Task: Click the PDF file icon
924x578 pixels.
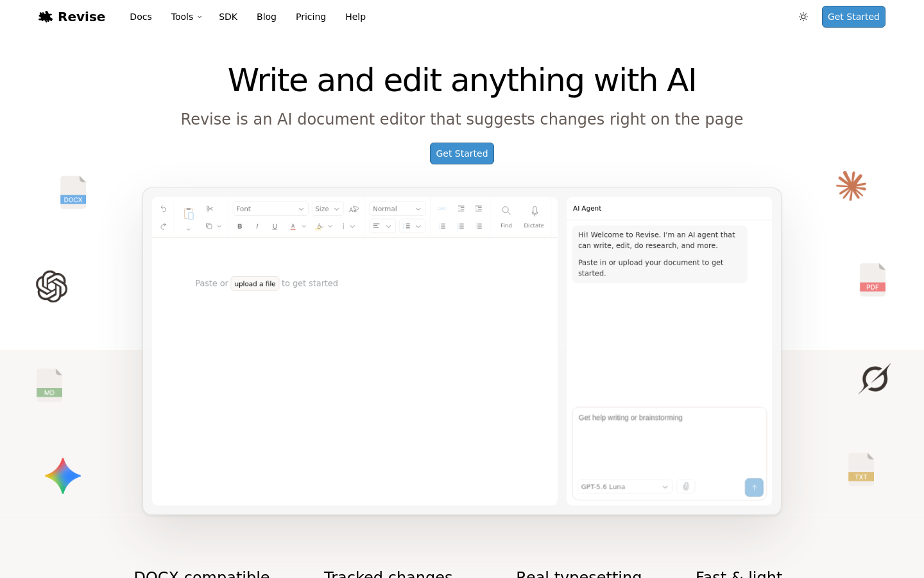Action: (873, 279)
